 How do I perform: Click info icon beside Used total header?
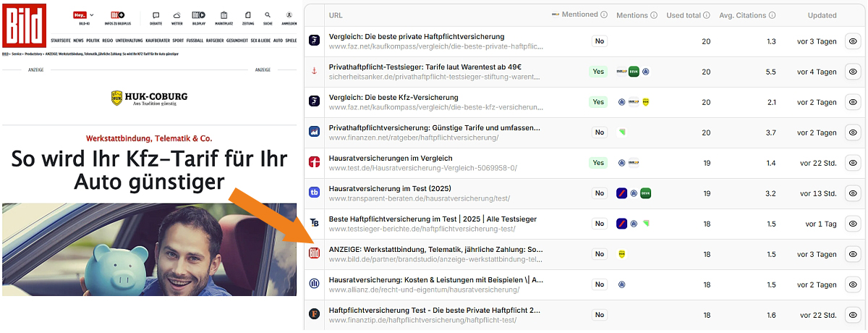click(707, 15)
